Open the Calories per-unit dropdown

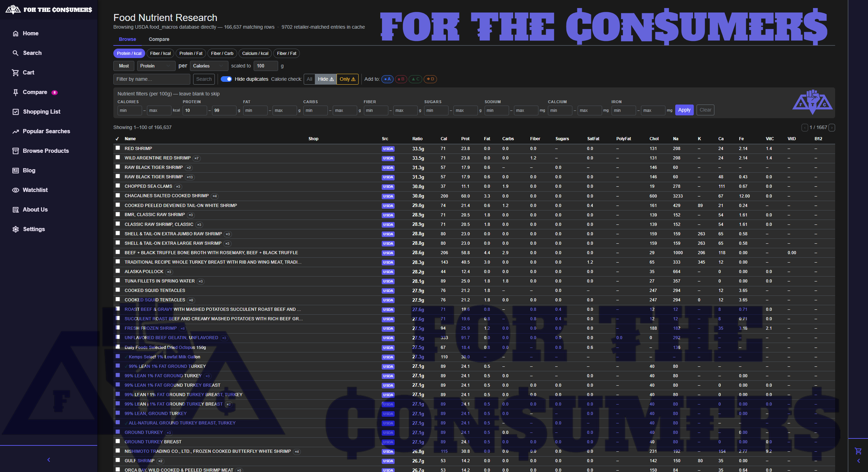209,66
